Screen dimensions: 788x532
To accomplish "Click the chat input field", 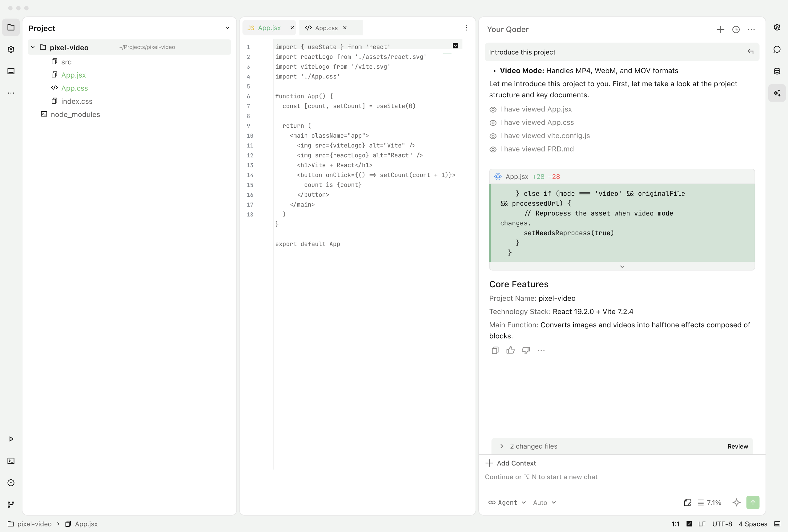I will point(622,477).
